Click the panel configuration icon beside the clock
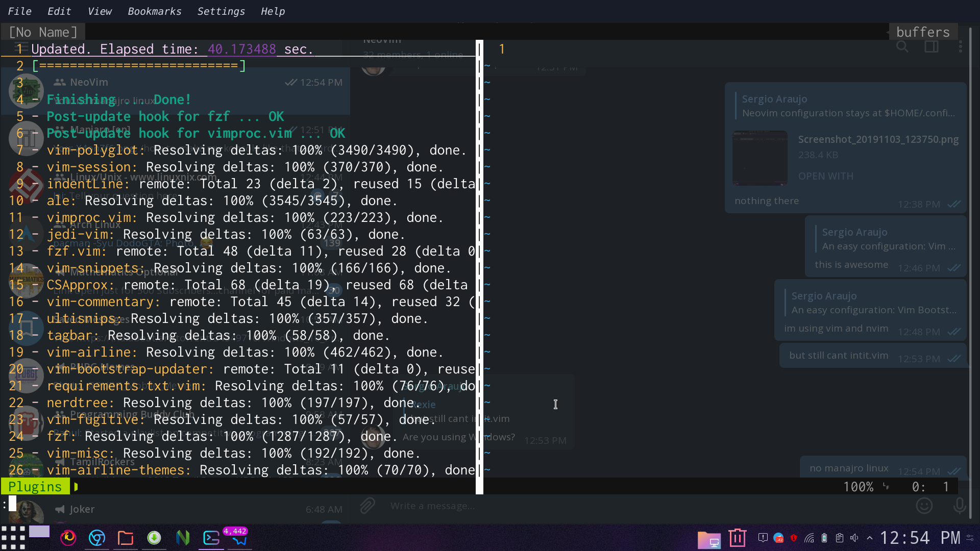This screenshot has height=551, width=980. pyautogui.click(x=970, y=538)
